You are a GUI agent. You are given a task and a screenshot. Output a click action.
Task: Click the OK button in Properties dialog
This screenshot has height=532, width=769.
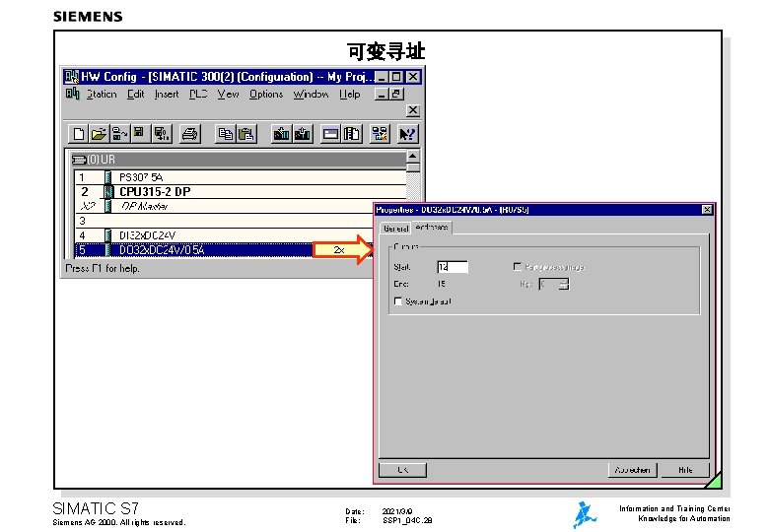(x=402, y=470)
